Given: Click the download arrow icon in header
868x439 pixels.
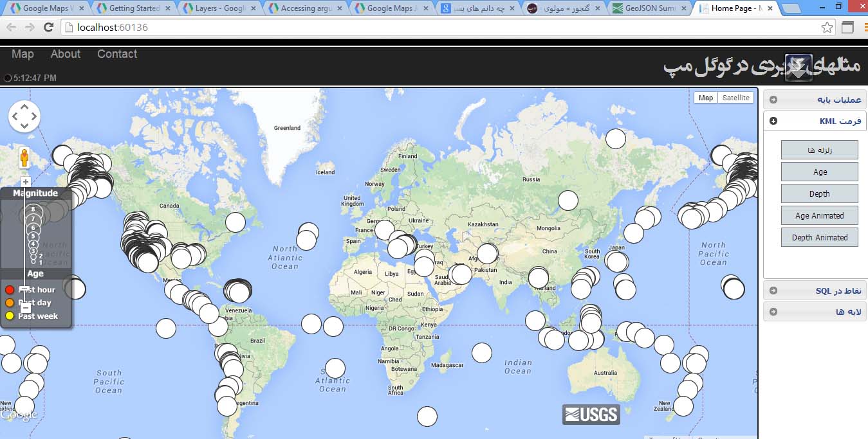Looking at the screenshot, I should 798,67.
